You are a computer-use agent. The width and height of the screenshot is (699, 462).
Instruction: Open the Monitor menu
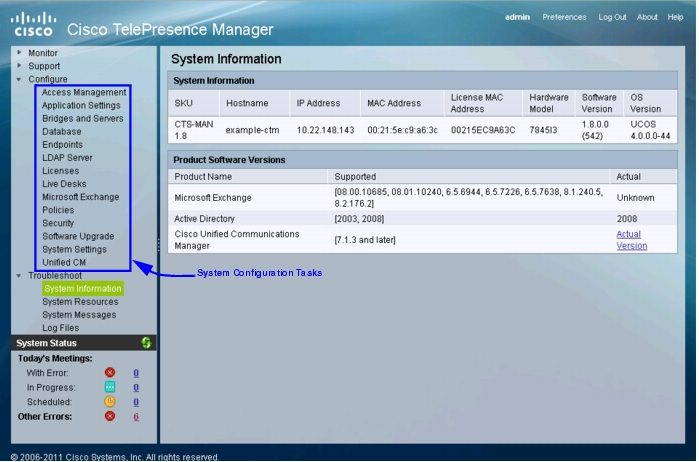[43, 53]
